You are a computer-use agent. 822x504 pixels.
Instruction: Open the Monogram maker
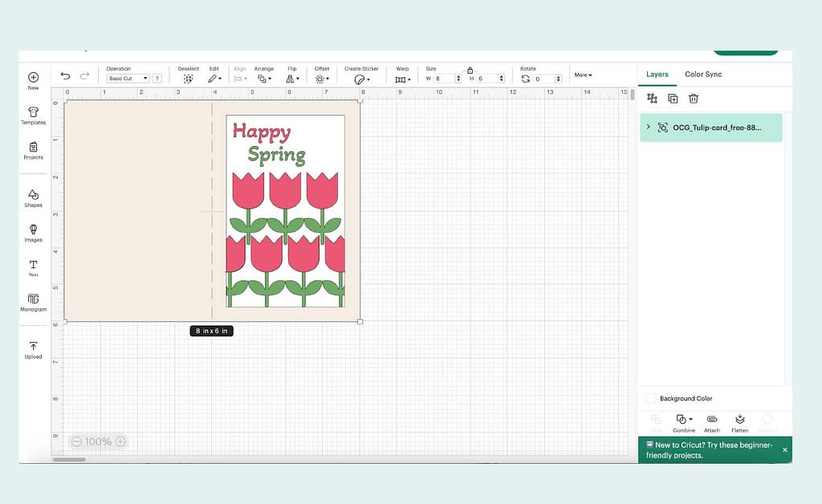pos(33,304)
